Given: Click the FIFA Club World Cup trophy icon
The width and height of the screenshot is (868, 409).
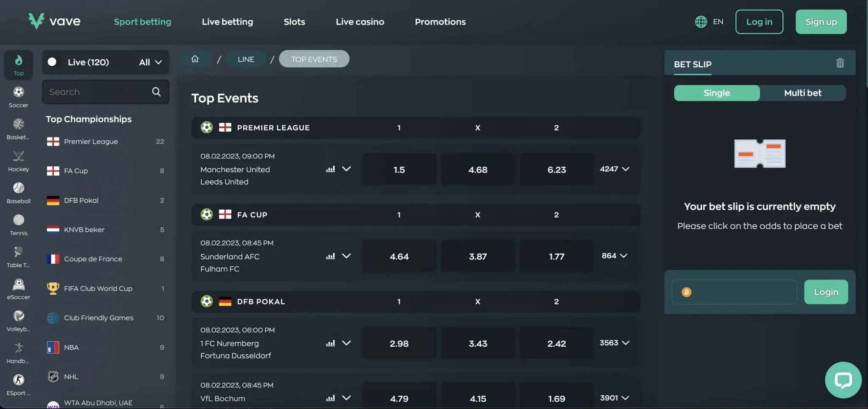Looking at the screenshot, I should coord(53,288).
